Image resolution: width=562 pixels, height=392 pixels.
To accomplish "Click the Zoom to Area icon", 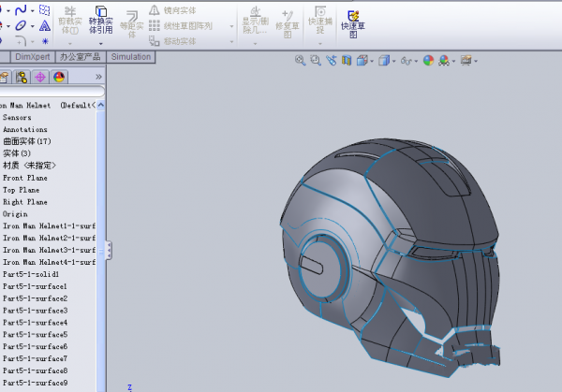I will coord(316,61).
